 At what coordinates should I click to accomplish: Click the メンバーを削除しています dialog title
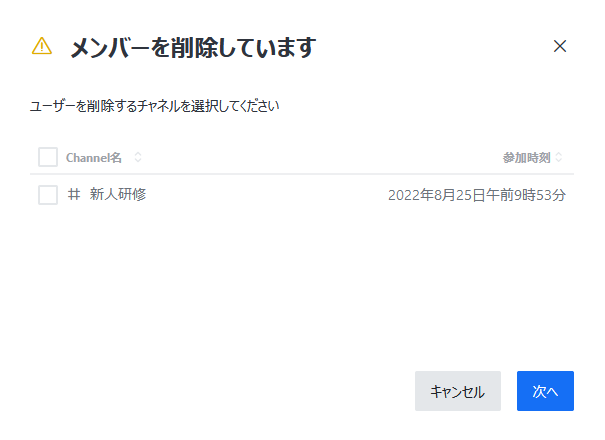pyautogui.click(x=193, y=47)
